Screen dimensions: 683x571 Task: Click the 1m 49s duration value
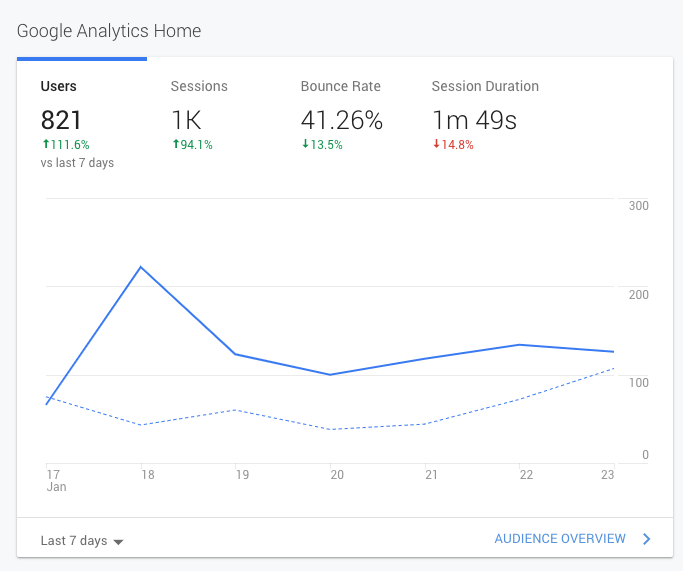[x=474, y=120]
